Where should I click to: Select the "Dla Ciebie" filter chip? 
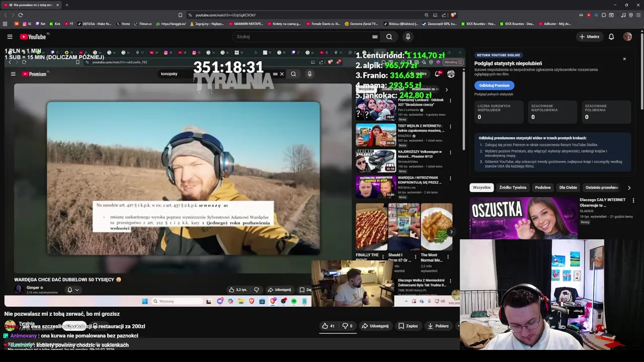[x=568, y=188]
